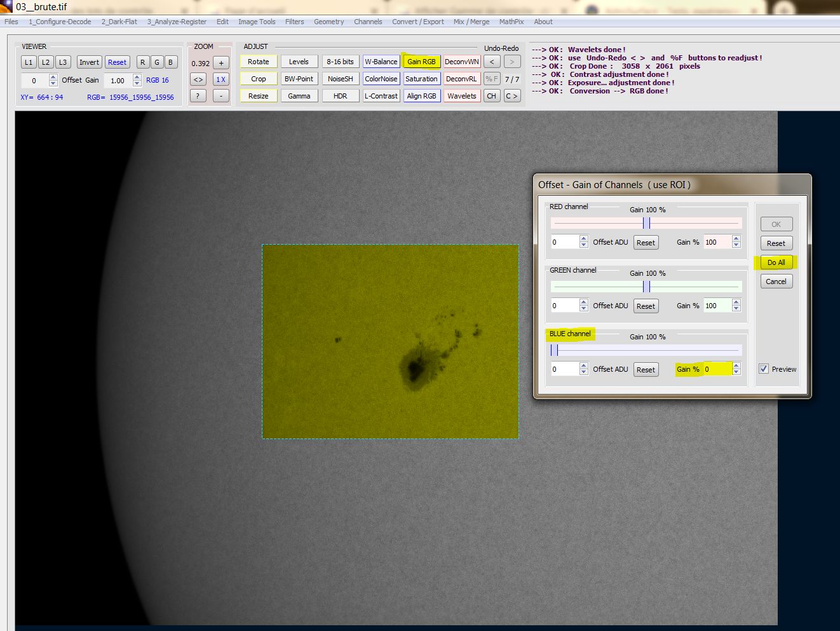The image size is (840, 631).
Task: Zoom in with the plus button
Action: click(x=221, y=63)
